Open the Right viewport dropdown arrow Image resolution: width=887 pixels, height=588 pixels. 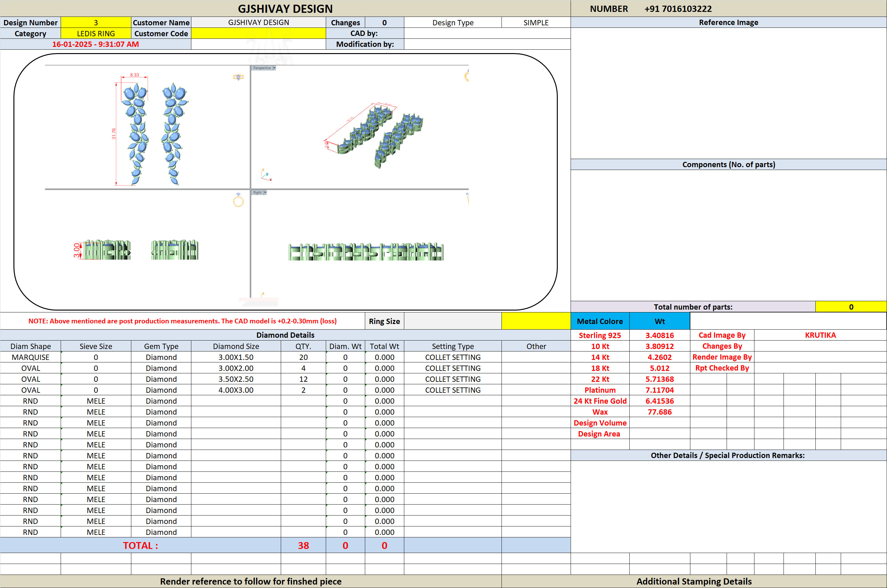(265, 192)
